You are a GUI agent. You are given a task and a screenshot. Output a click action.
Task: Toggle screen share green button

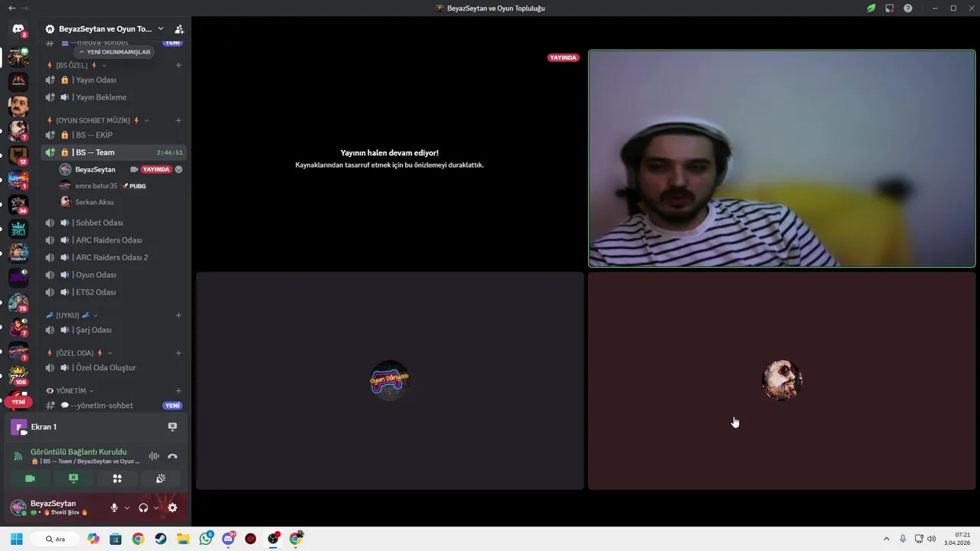73,478
